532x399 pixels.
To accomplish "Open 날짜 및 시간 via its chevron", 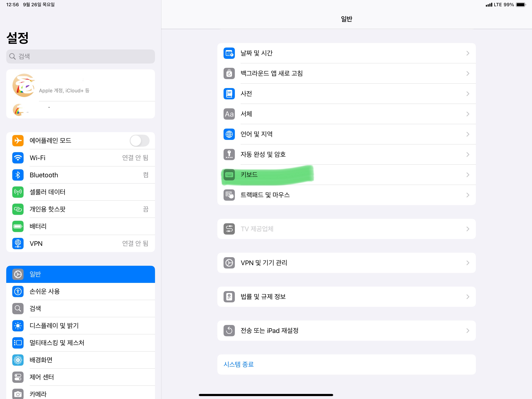I will pyautogui.click(x=468, y=53).
